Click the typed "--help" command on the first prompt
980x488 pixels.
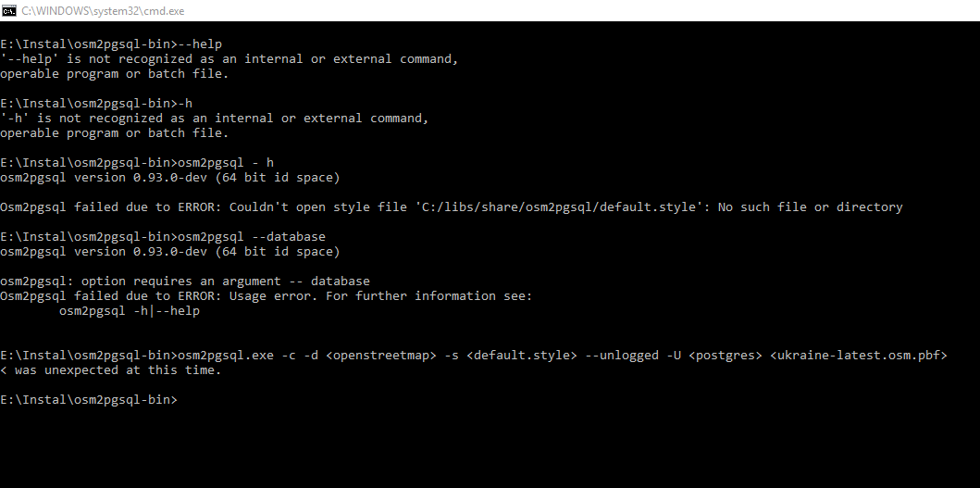pos(200,44)
